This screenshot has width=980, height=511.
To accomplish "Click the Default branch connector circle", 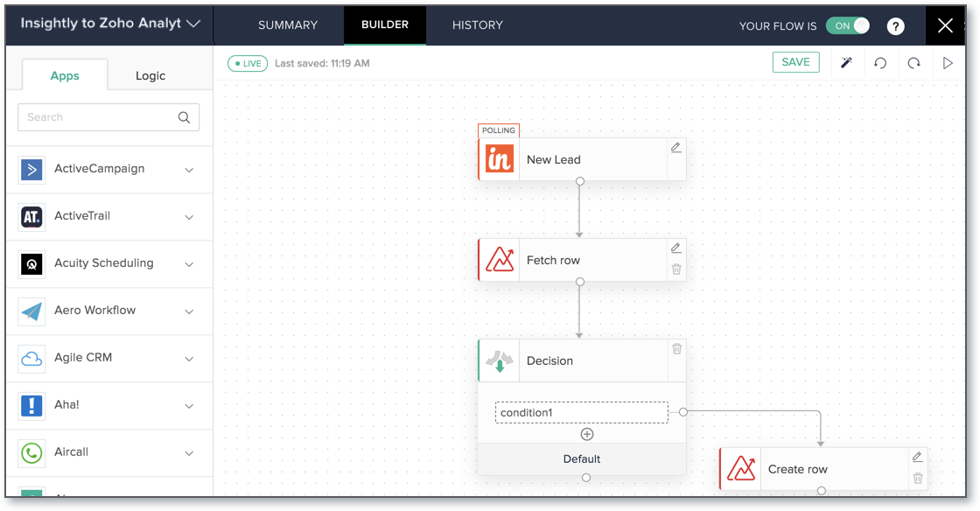I will 585,478.
